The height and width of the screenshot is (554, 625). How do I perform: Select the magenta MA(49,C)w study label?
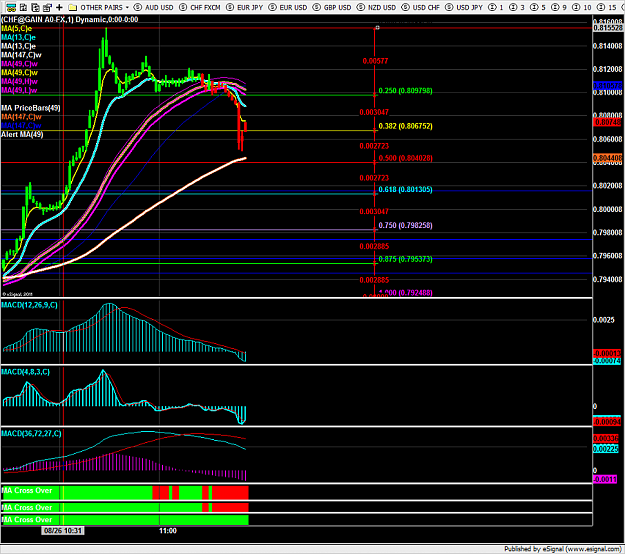tap(20, 63)
